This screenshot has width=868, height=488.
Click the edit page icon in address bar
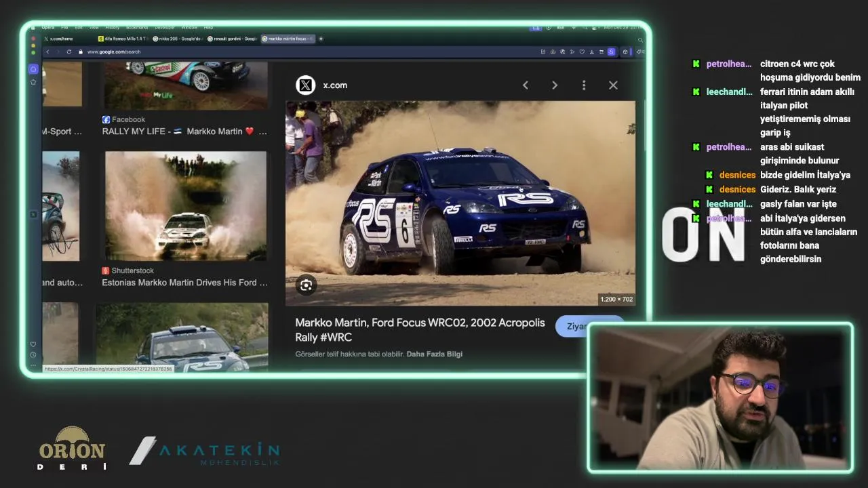point(542,52)
